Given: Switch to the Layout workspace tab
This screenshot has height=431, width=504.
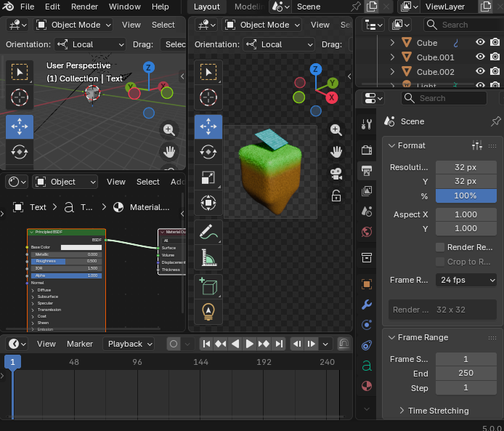Looking at the screenshot, I should [207, 7].
